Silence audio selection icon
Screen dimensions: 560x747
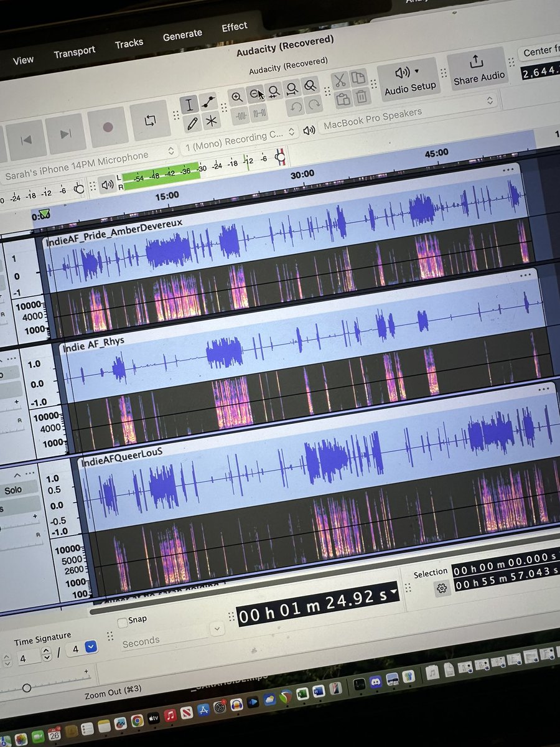259,113
